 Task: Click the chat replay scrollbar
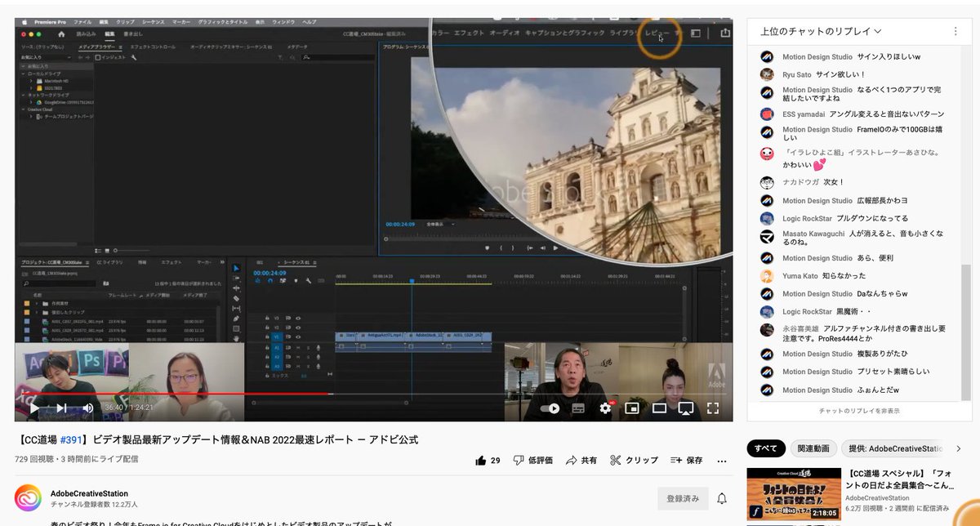966,331
